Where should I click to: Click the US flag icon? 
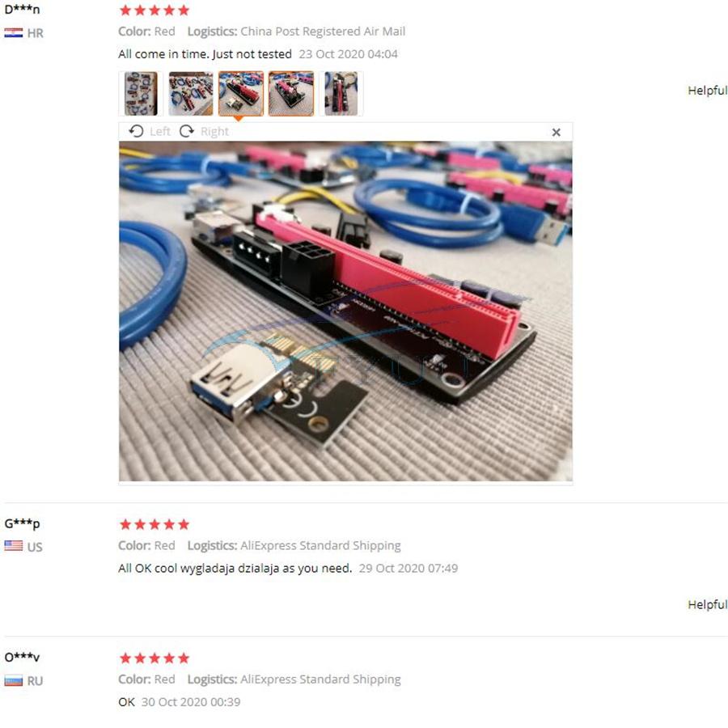(14, 545)
